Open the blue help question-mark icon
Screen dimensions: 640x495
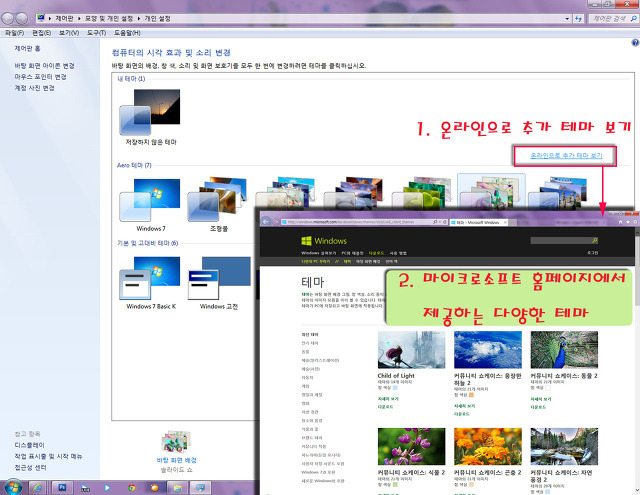click(635, 42)
